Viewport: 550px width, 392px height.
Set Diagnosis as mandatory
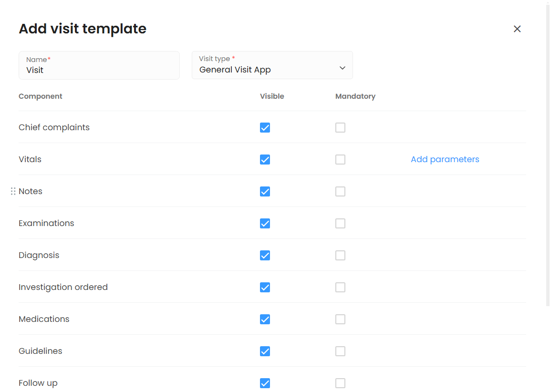(x=340, y=256)
